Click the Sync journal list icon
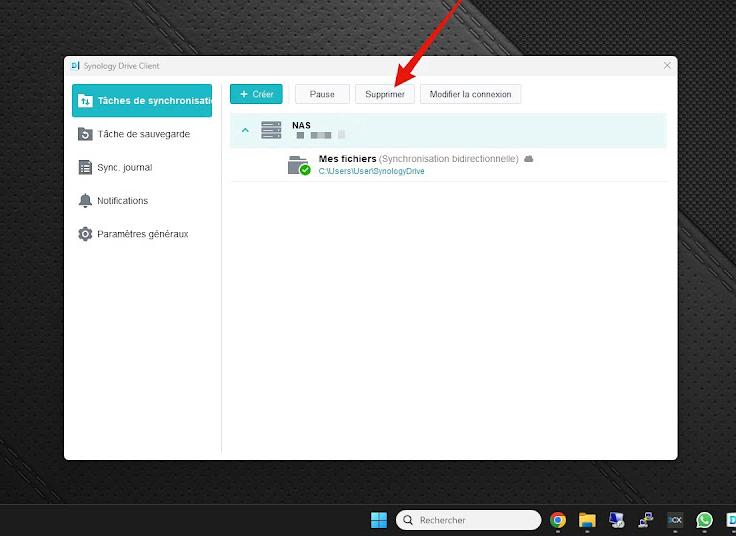This screenshot has height=536, width=736. click(85, 167)
